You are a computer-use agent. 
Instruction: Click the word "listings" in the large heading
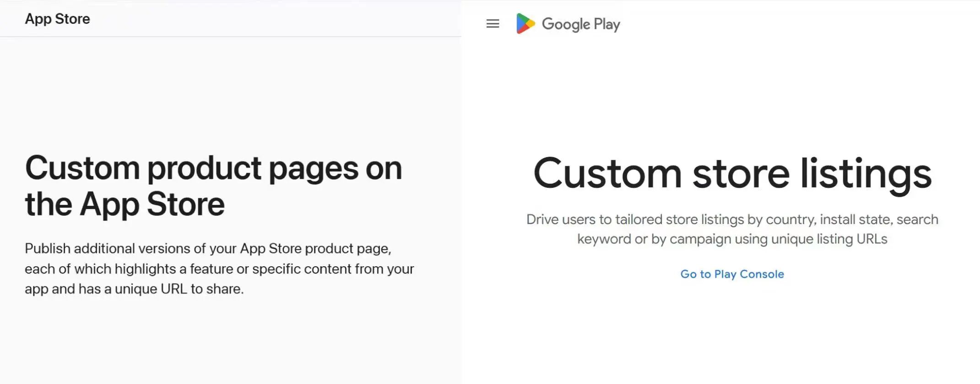coord(866,174)
